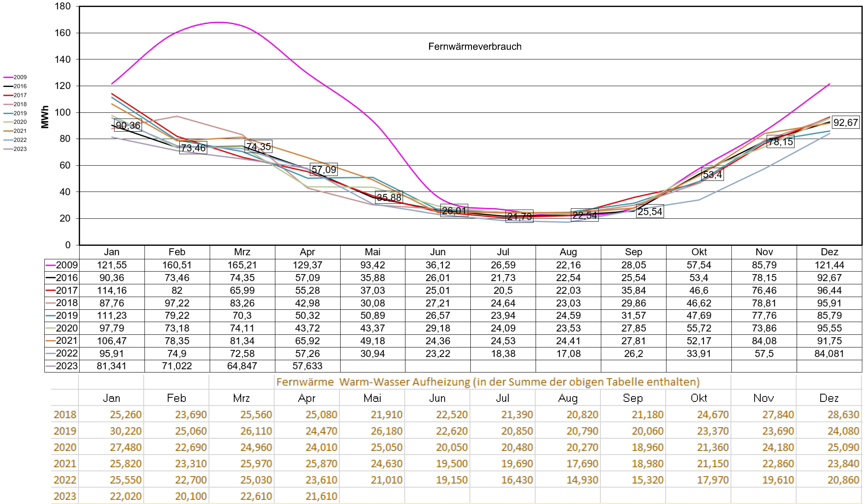
Task: Click the Dez header in warm-water table
Action: [x=829, y=398]
